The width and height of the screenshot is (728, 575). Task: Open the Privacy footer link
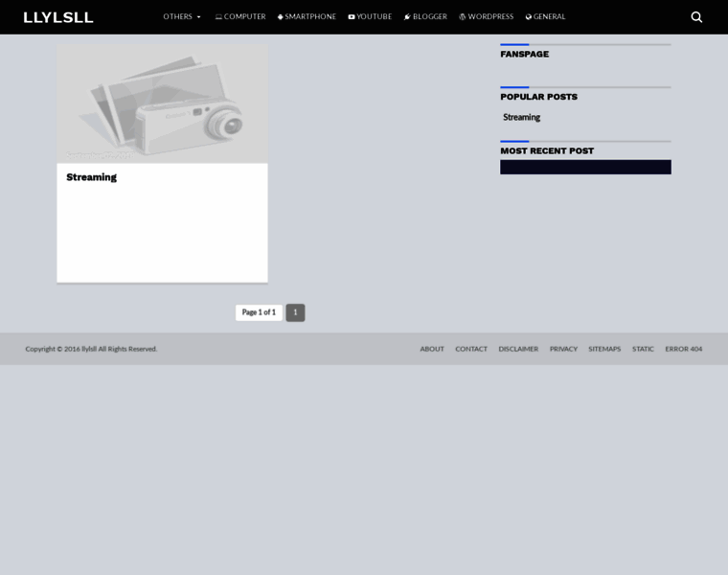click(x=563, y=349)
